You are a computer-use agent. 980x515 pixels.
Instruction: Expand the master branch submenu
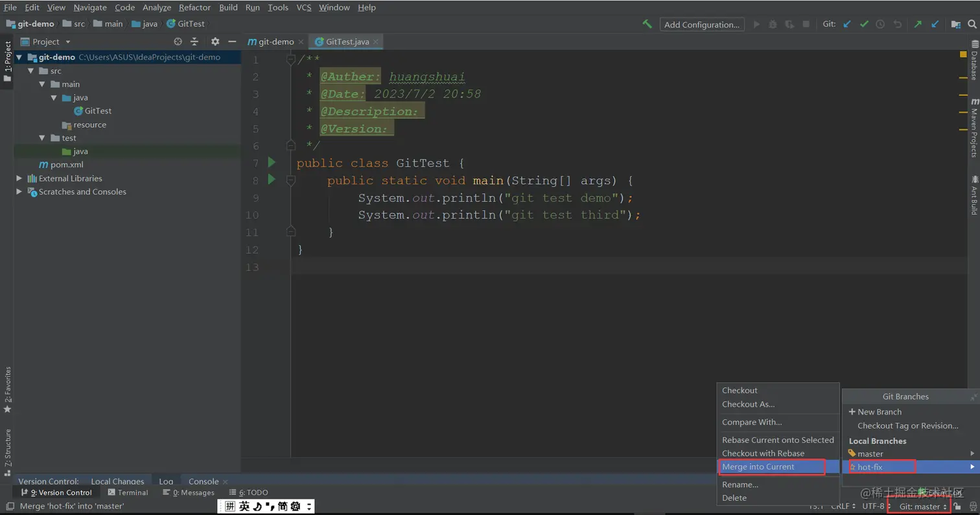pyautogui.click(x=972, y=453)
